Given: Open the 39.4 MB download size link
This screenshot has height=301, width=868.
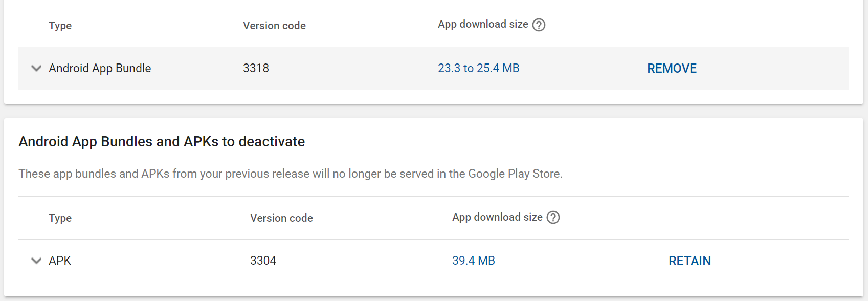Looking at the screenshot, I should click(473, 261).
